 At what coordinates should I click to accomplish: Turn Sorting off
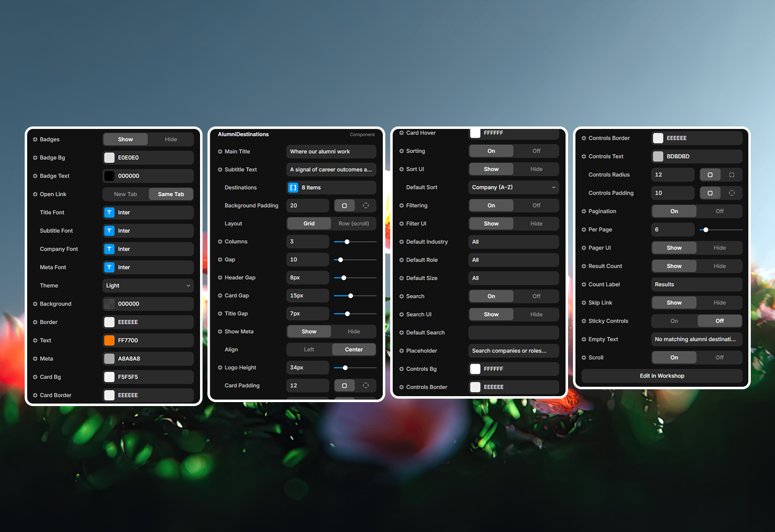coord(536,151)
